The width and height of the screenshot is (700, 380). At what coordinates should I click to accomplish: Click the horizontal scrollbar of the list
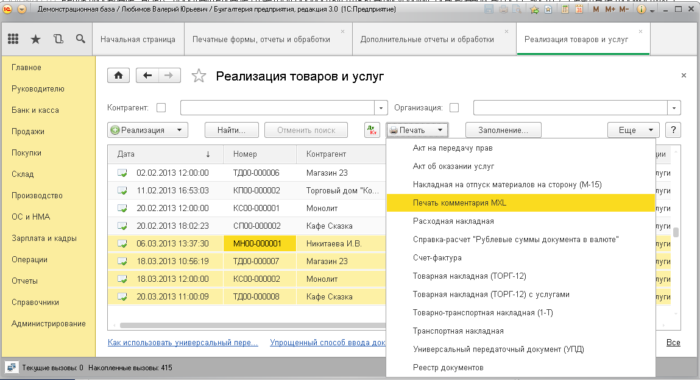click(252, 325)
